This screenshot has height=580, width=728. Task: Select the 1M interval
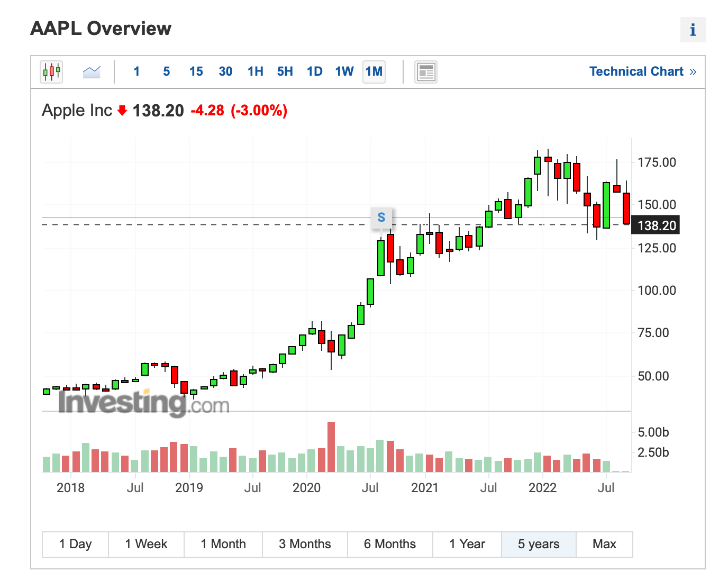pyautogui.click(x=374, y=71)
